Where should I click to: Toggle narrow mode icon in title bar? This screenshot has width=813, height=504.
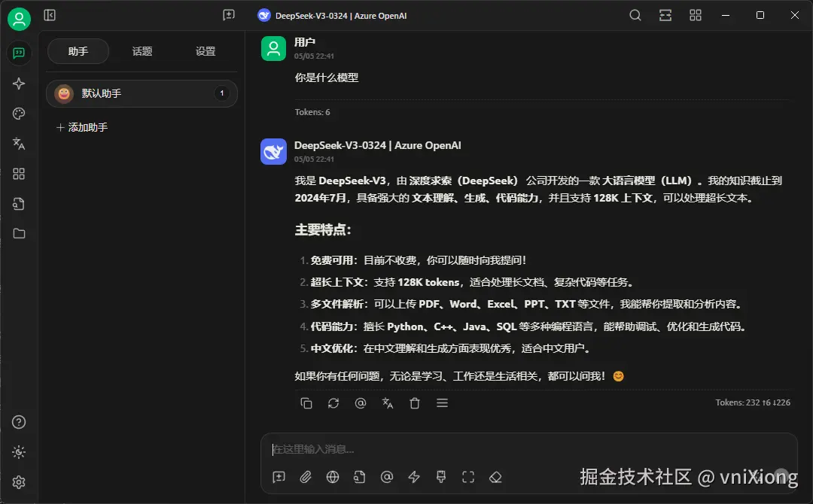(665, 15)
